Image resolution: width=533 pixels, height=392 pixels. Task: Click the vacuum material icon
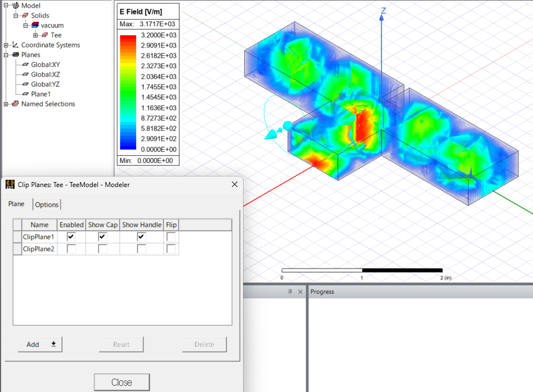(35, 25)
